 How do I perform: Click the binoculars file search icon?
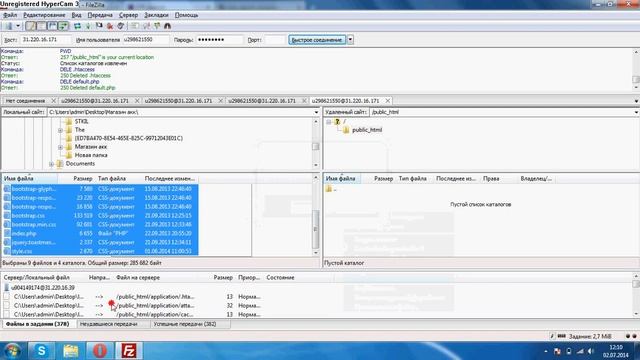pyautogui.click(x=167, y=26)
